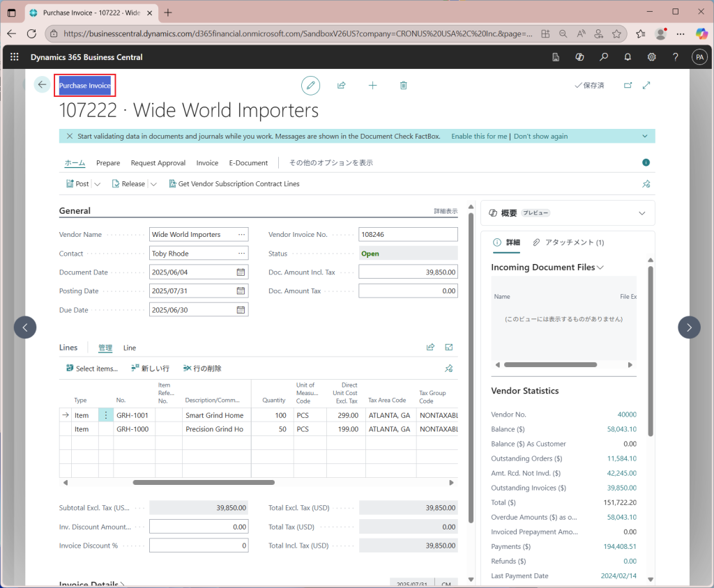The height and width of the screenshot is (588, 714).
Task: Open the E-Document menu
Action: (248, 163)
